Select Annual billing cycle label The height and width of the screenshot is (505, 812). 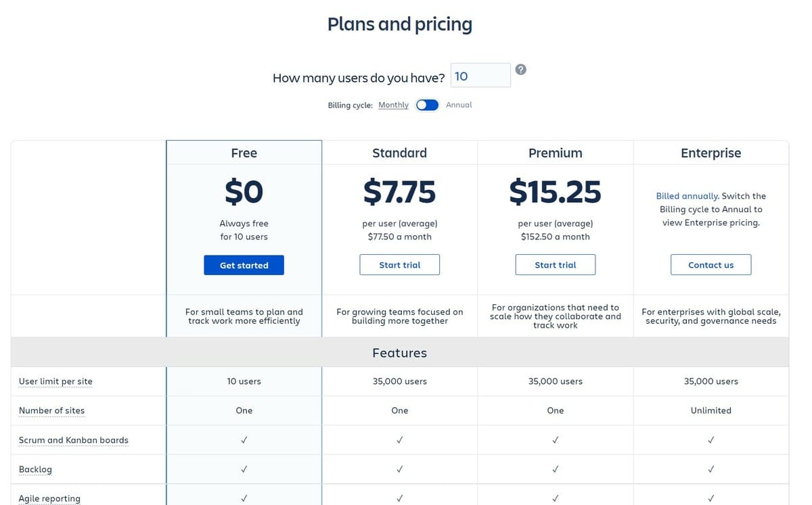coord(459,105)
